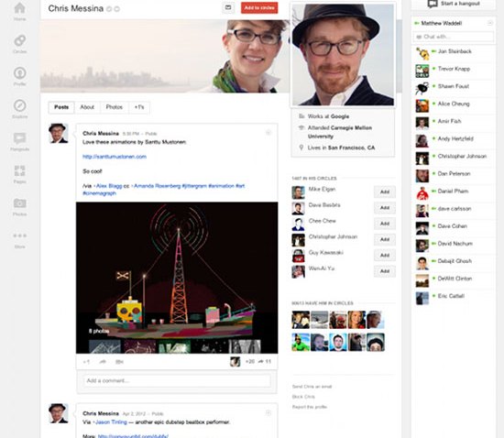
Task: Open chat with Andy Hertzfeld
Action: pyautogui.click(x=455, y=139)
